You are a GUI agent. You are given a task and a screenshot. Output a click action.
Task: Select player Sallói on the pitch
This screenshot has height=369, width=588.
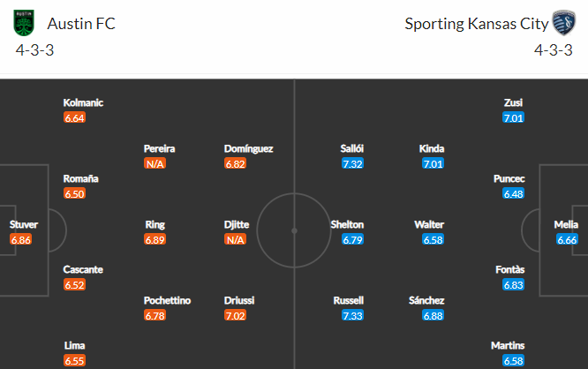[x=351, y=148]
